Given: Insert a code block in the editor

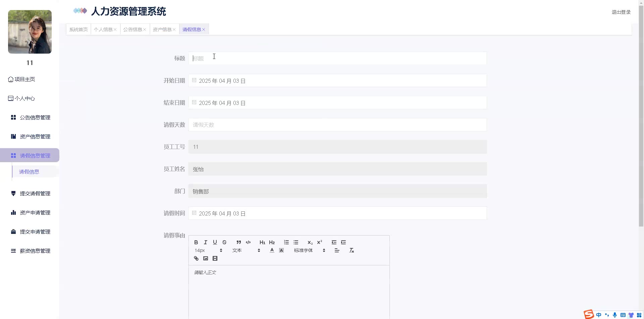Looking at the screenshot, I should pyautogui.click(x=248, y=242).
